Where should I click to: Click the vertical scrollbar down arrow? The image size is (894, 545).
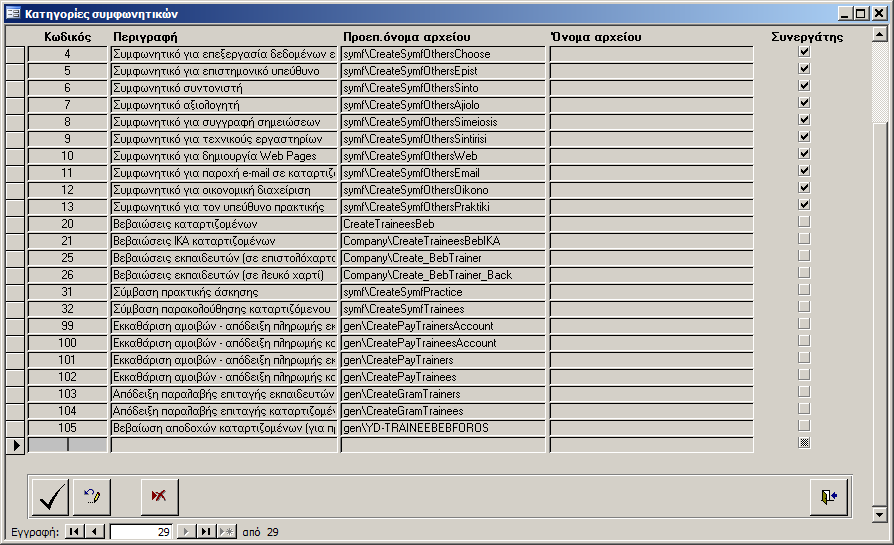[x=879, y=514]
